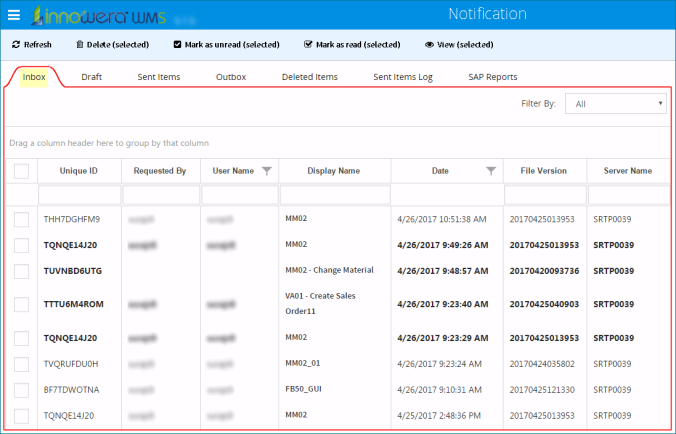This screenshot has height=434, width=676.
Task: Click date 4/26/2017 9:23:40 AM
Action: coord(443,304)
